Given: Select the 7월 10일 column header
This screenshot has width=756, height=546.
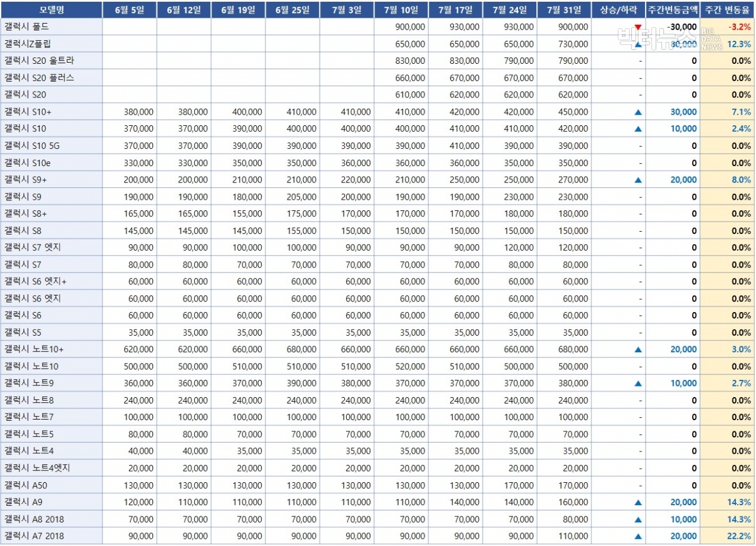Looking at the screenshot, I should pos(401,9).
